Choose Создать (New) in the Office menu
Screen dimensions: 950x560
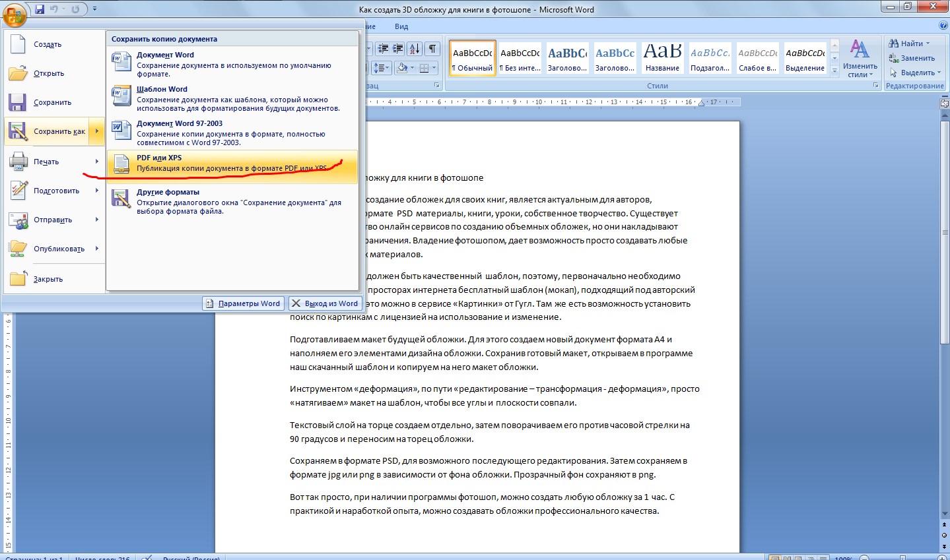(x=54, y=44)
